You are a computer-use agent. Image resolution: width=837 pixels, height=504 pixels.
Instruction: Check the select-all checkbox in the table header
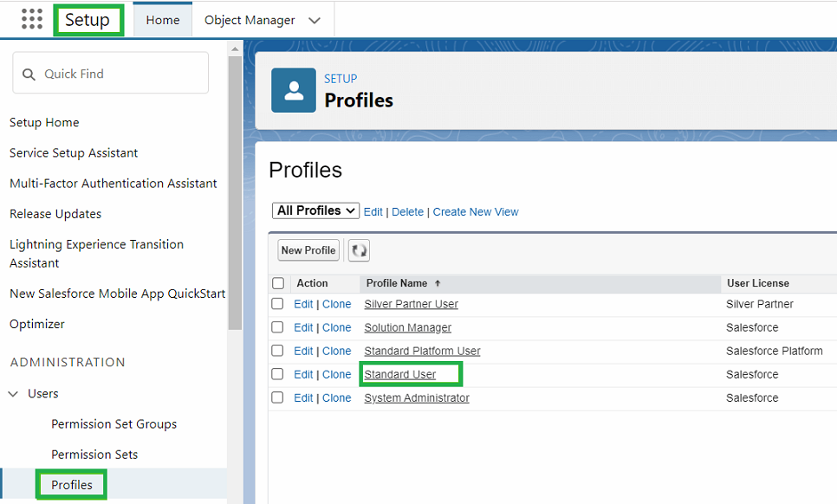point(278,283)
